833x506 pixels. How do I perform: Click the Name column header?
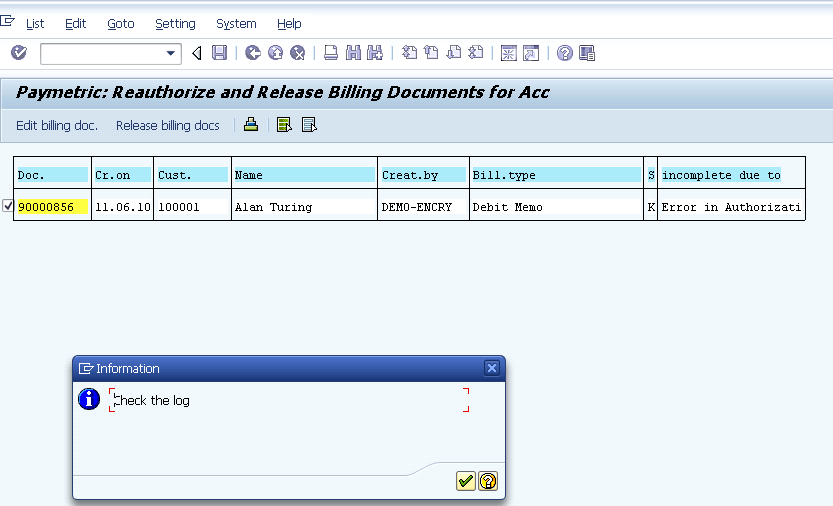point(304,175)
